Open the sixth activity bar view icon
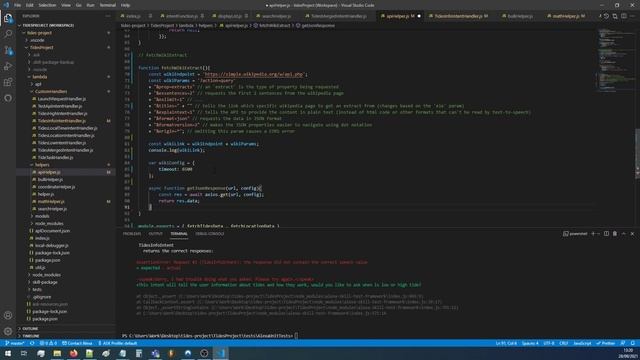Viewport: 640px width, 360px height. point(8,98)
